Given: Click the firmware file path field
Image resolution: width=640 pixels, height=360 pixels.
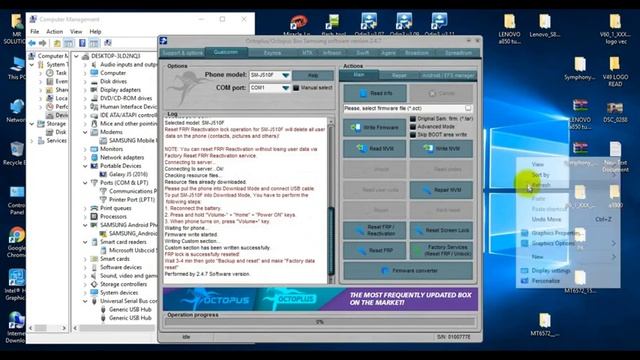Looking at the screenshot, I should (x=404, y=108).
